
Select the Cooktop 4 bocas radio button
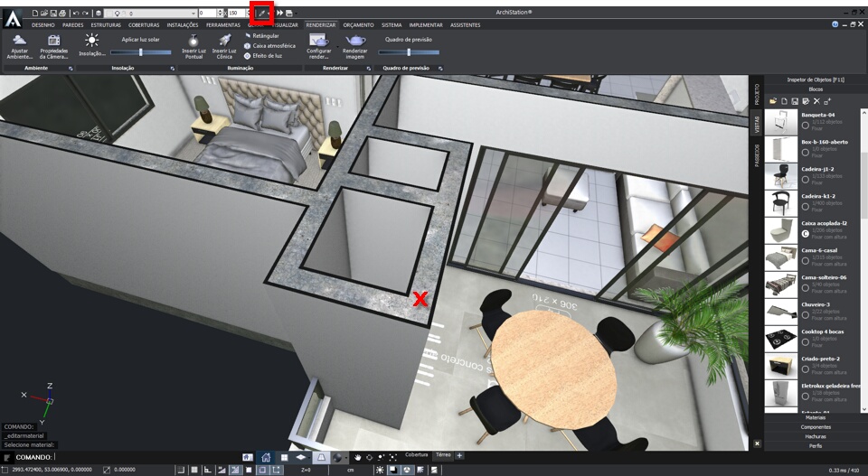click(x=806, y=341)
